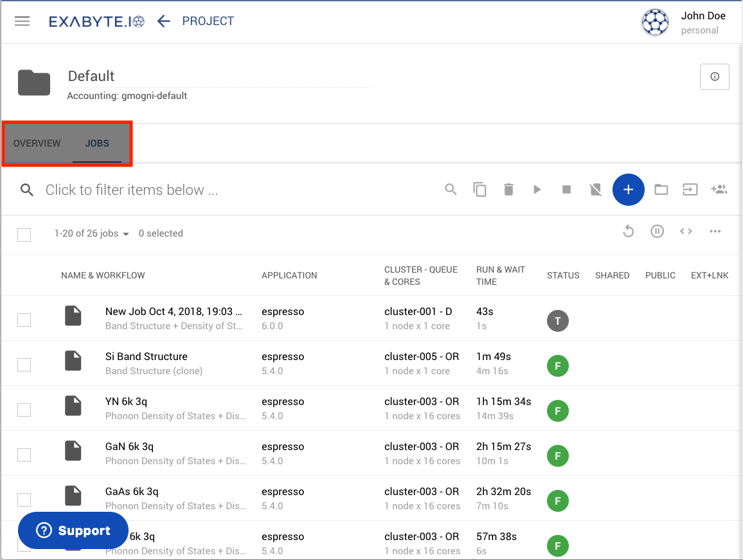Screen dimensions: 743x560
Task: Select the duplicate jobs icon
Action: tap(479, 190)
